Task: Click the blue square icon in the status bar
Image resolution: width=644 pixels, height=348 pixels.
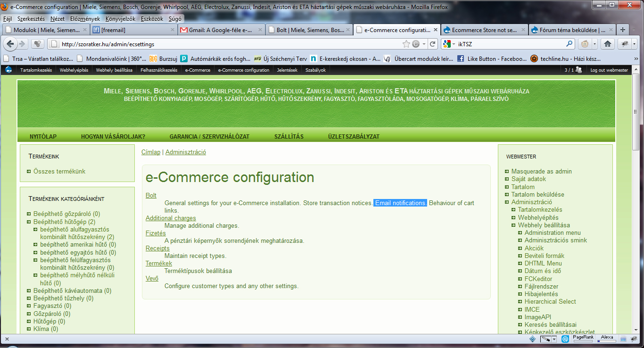Action: [x=623, y=339]
